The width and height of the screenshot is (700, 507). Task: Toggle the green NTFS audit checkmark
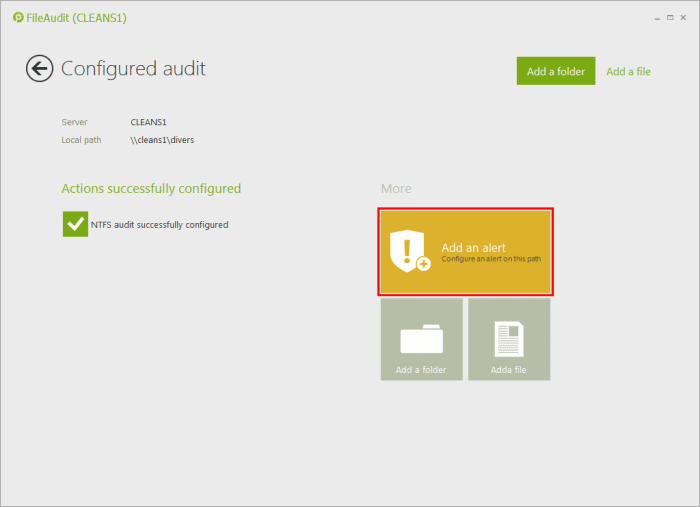pyautogui.click(x=75, y=224)
